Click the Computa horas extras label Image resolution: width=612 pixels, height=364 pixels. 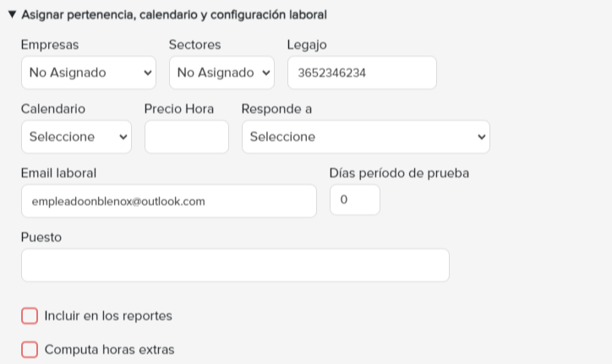point(109,350)
